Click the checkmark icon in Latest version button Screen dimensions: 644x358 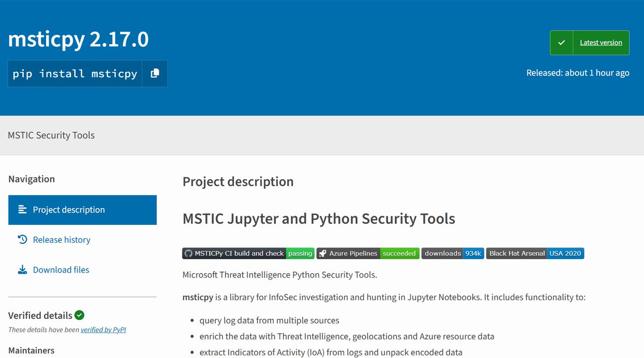coord(561,42)
